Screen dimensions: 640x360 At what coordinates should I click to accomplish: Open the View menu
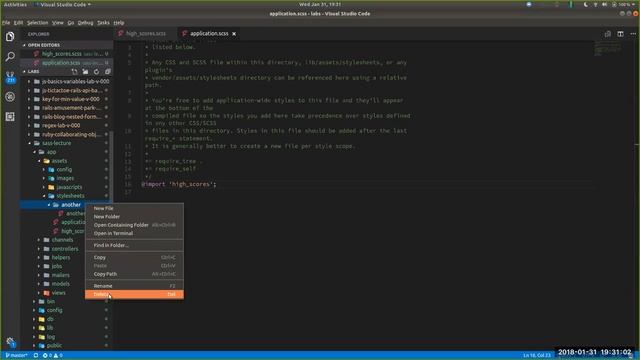pos(58,23)
